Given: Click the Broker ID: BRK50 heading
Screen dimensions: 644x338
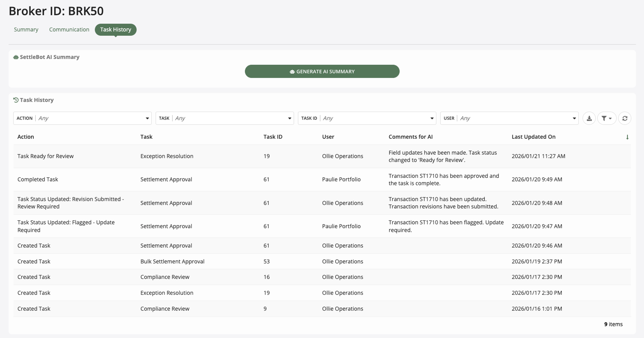Looking at the screenshot, I should coord(56,11).
